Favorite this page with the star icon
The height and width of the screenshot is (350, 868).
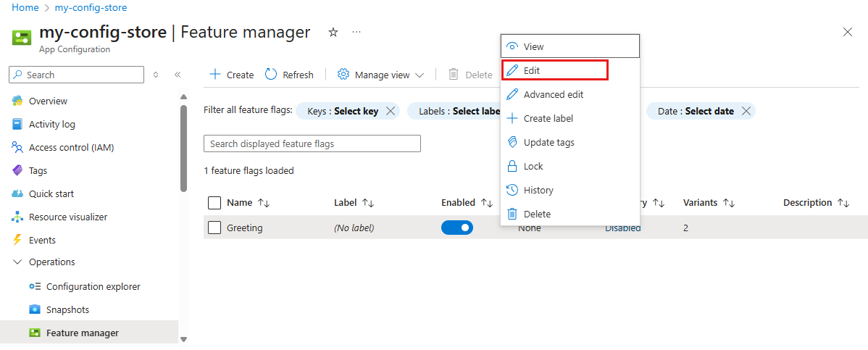coord(333,33)
